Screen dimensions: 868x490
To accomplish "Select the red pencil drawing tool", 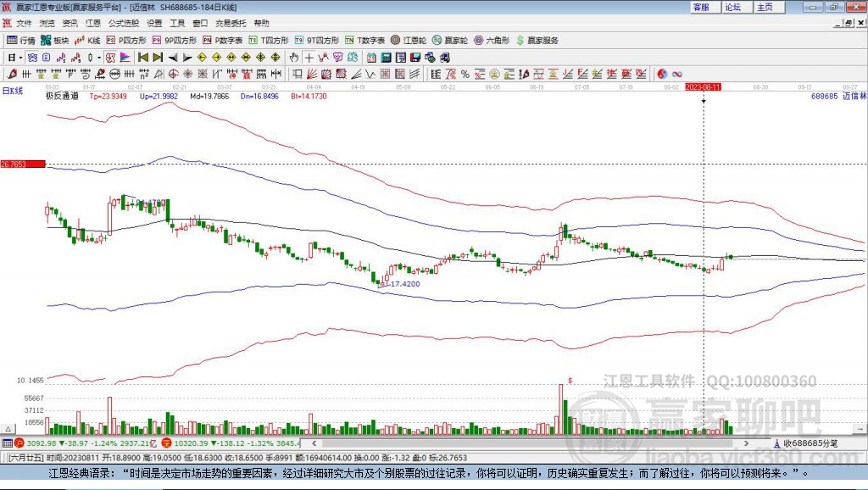I will click(x=12, y=75).
